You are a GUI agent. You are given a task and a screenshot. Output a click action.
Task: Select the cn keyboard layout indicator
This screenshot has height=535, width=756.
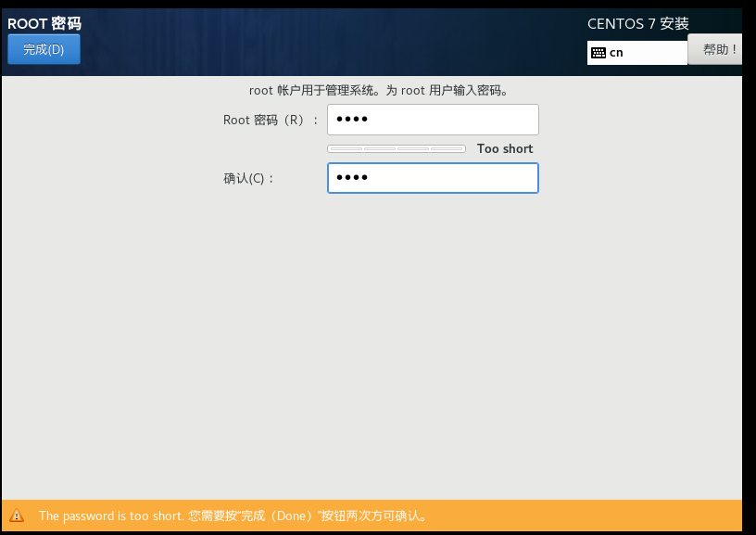point(636,53)
